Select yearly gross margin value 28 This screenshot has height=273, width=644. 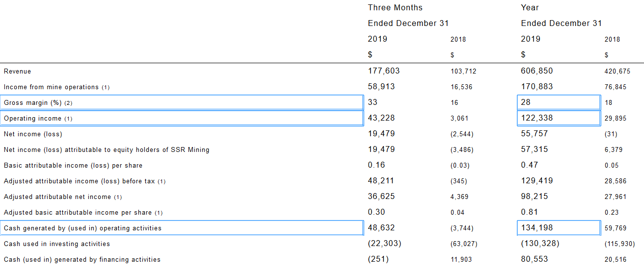(526, 102)
